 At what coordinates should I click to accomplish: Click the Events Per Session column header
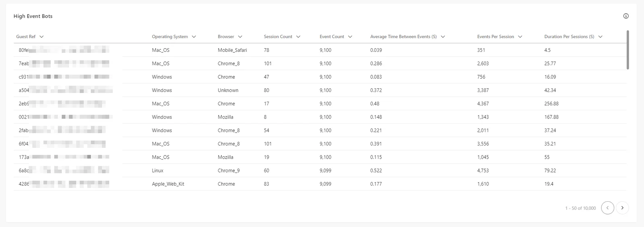[495, 37]
